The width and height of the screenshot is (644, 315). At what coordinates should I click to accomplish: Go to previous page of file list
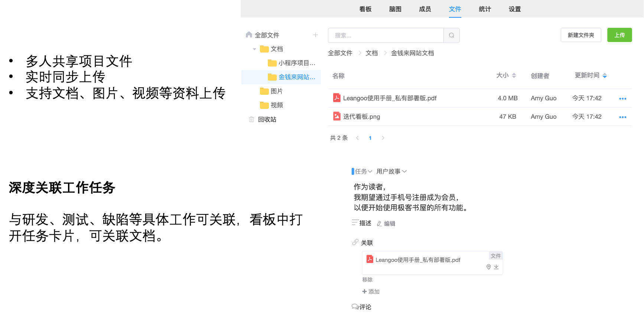357,138
